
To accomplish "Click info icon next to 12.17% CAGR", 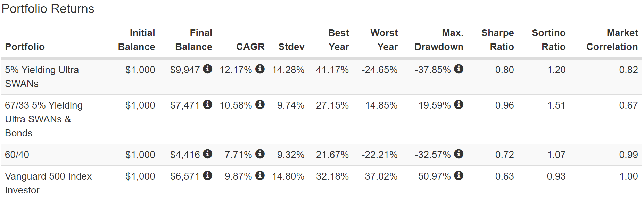I will point(260,69).
